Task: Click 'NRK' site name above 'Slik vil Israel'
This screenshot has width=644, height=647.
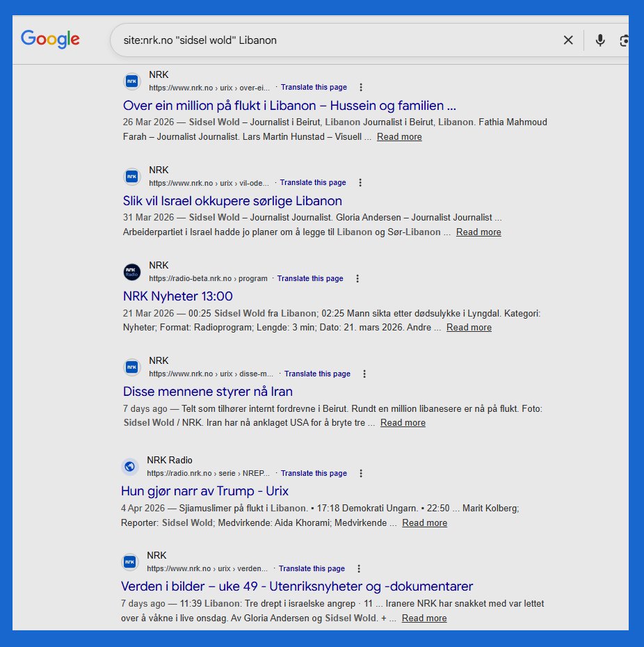Action: tap(159, 170)
